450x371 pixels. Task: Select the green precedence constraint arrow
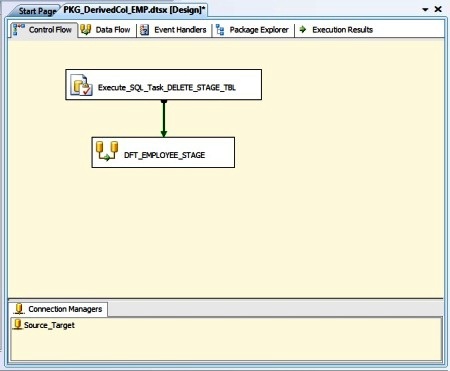164,118
